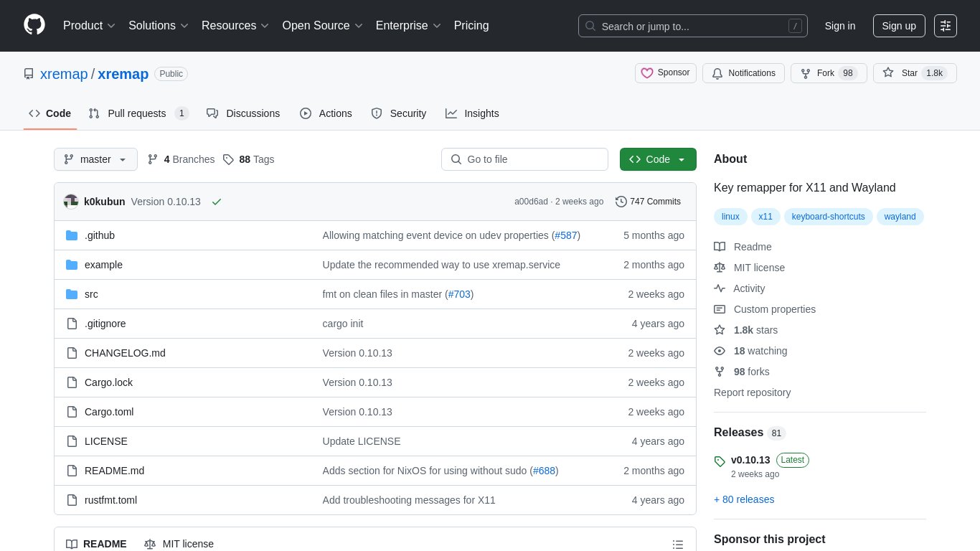Screen dimensions: 980x551
Task: Open the README outline list icon
Action: click(677, 545)
